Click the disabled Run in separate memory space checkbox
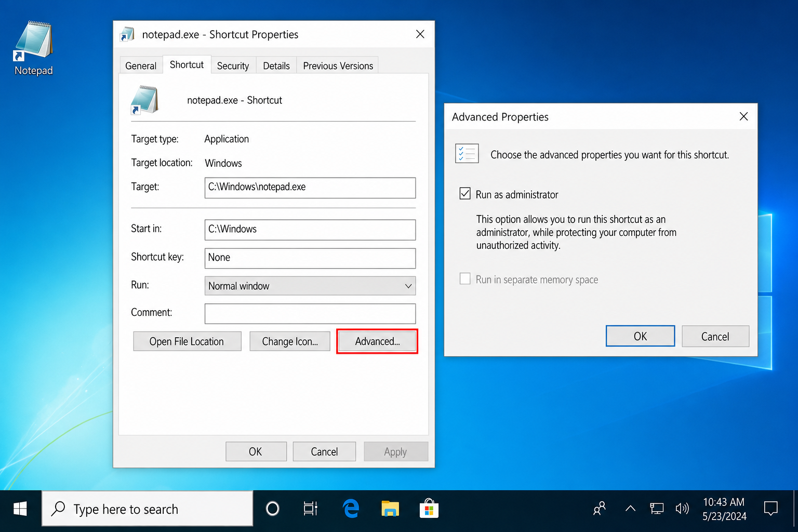798x532 pixels. tap(465, 279)
